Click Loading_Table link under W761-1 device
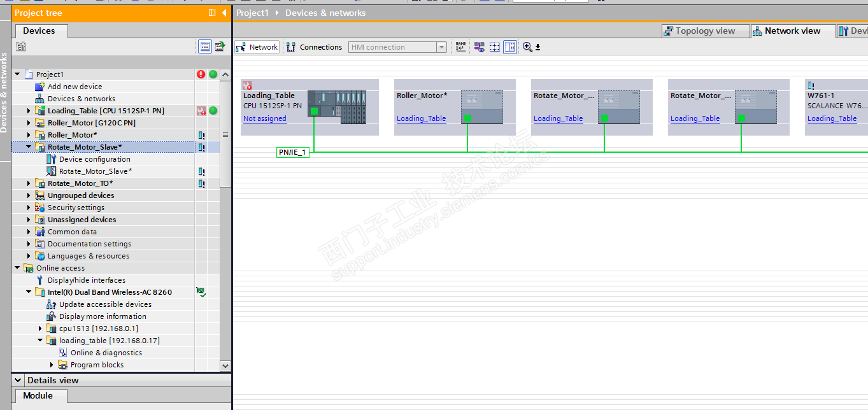This screenshot has width=868, height=410. coord(832,118)
